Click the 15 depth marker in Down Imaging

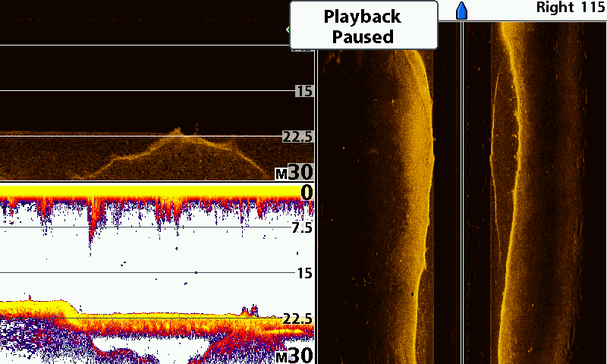[x=303, y=91]
